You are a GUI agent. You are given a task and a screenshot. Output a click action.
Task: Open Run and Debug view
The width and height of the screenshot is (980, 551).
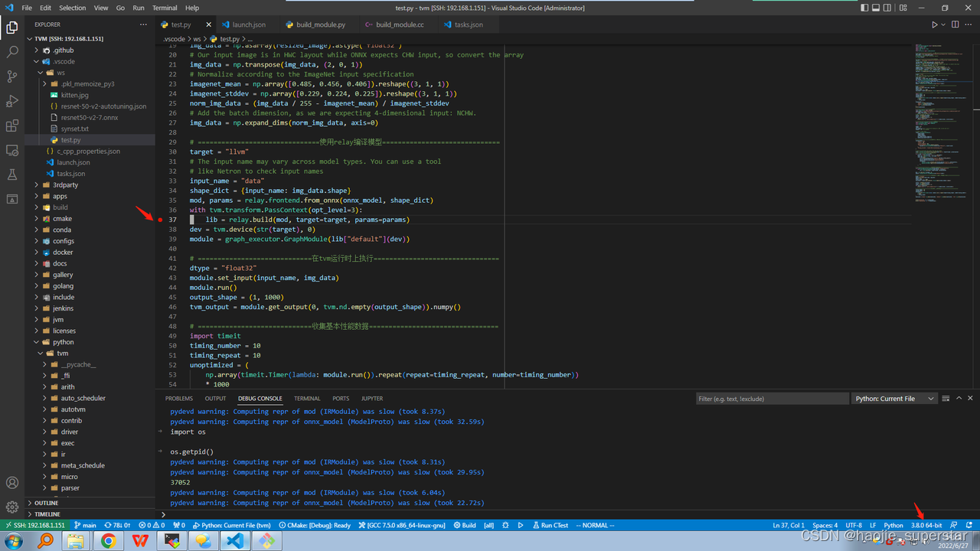point(12,101)
